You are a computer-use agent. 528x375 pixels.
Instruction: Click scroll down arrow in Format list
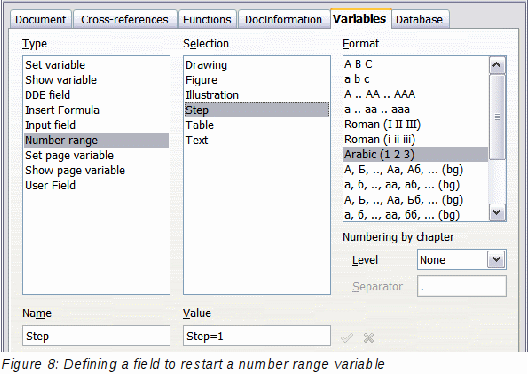coord(497,212)
